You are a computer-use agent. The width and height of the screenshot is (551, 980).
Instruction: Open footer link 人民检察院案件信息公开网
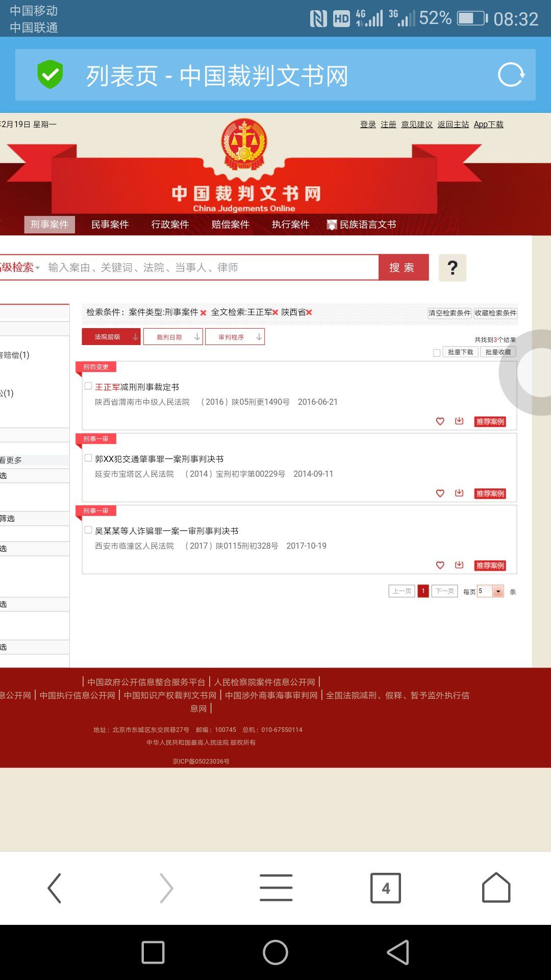coord(265,682)
